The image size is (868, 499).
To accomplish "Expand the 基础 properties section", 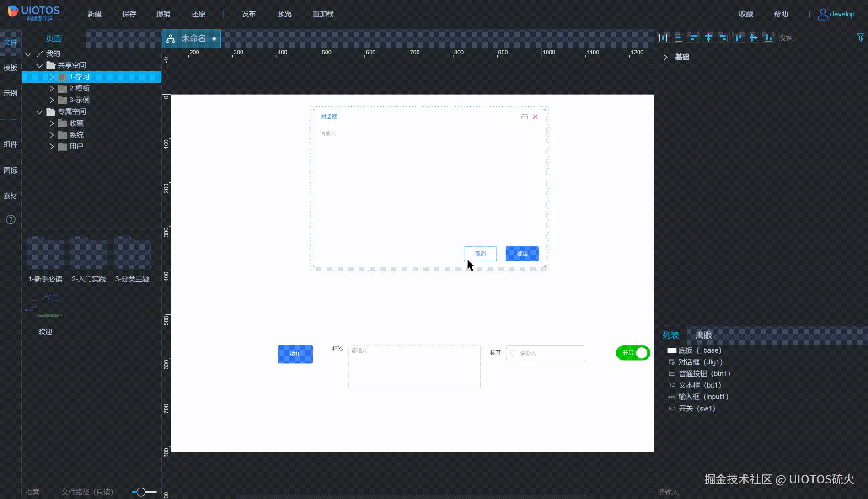I will pos(665,57).
